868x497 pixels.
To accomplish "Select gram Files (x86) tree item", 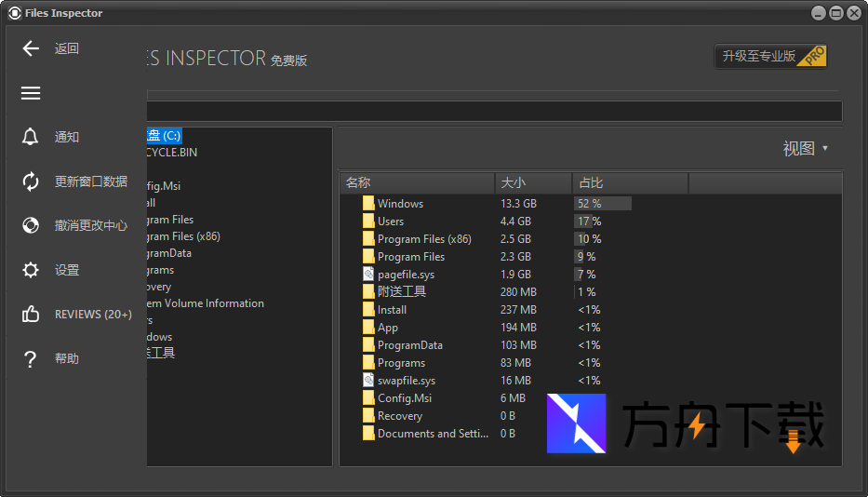I will point(184,236).
